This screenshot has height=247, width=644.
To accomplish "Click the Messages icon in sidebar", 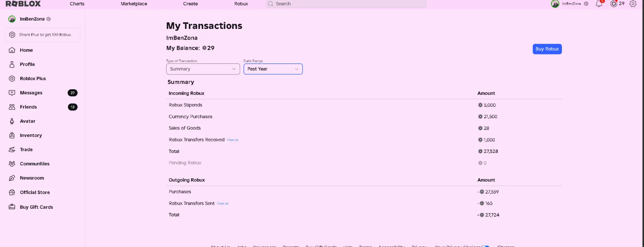I will [12, 93].
